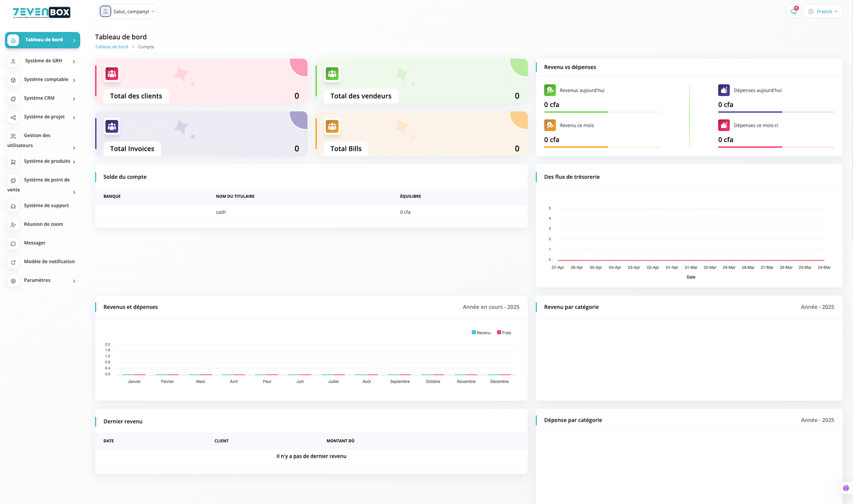The image size is (853, 504).
Task: Click the orange Total Bills icon
Action: [x=332, y=126]
